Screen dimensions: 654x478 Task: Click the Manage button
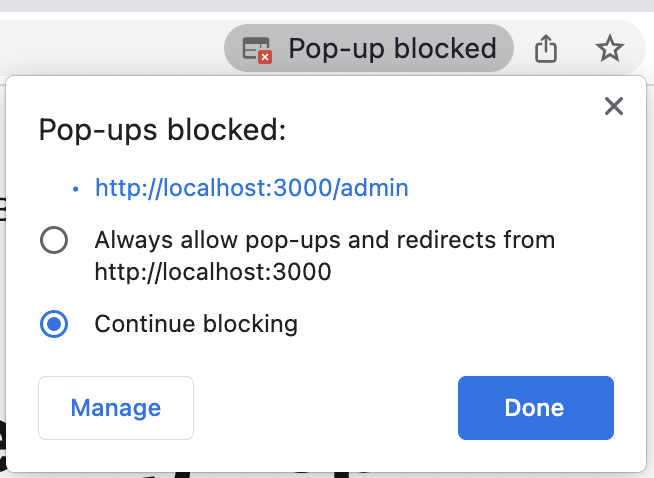(116, 408)
